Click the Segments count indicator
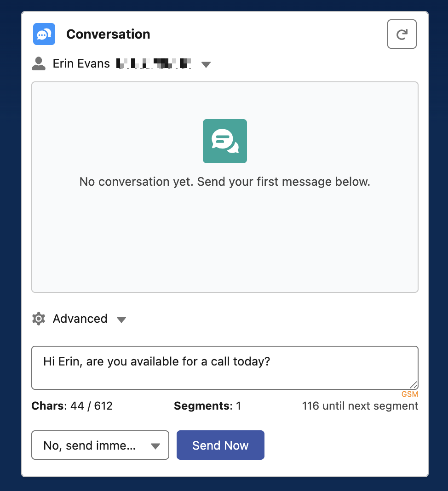Image resolution: width=448 pixels, height=491 pixels. click(x=207, y=406)
